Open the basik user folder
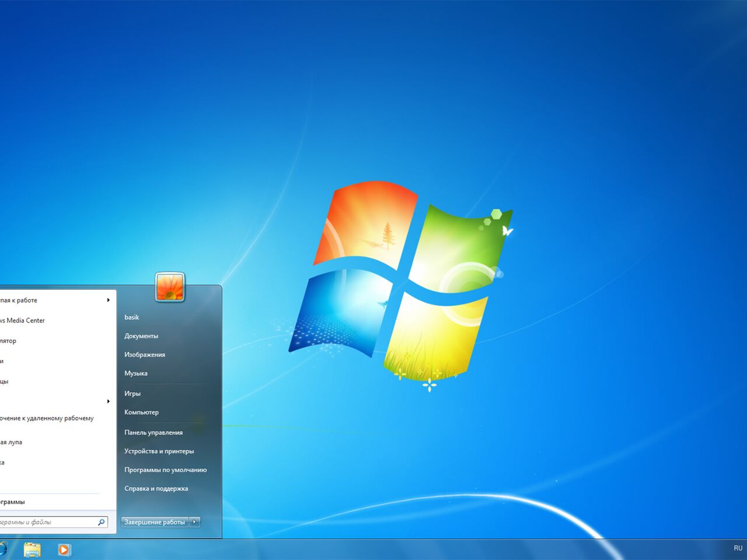 coord(132,317)
